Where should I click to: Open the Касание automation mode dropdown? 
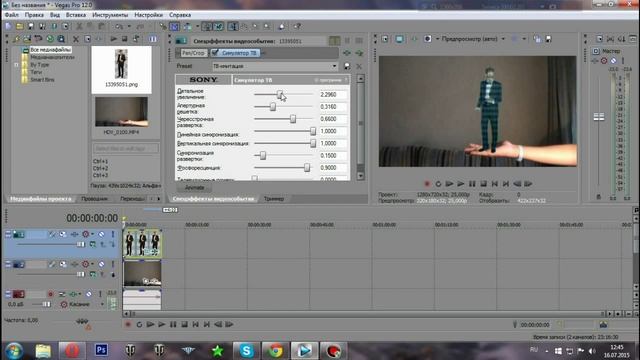[102, 304]
